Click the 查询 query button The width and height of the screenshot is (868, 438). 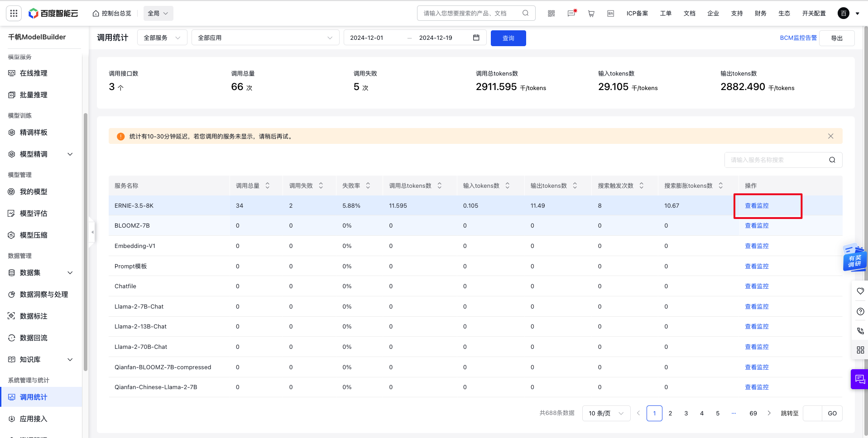[x=508, y=38]
